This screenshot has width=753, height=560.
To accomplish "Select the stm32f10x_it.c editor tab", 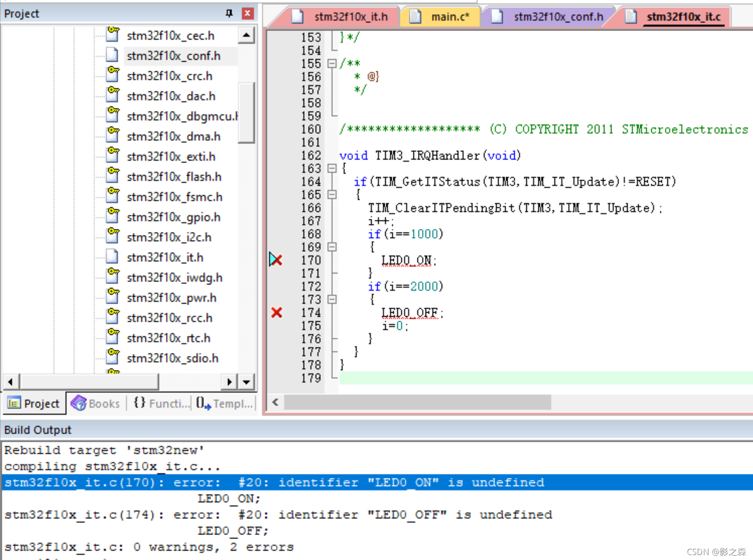I will (x=676, y=17).
